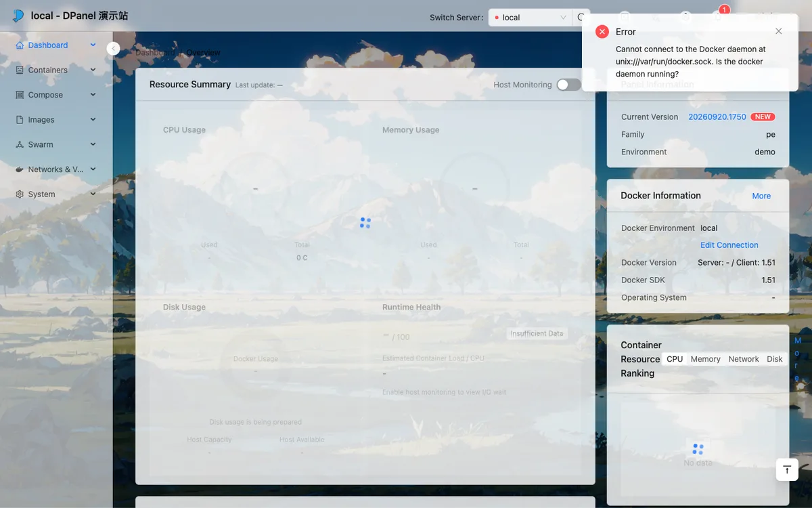Enable the Host Monitoring switch
Screen dimensions: 812x508
pyautogui.click(x=569, y=85)
